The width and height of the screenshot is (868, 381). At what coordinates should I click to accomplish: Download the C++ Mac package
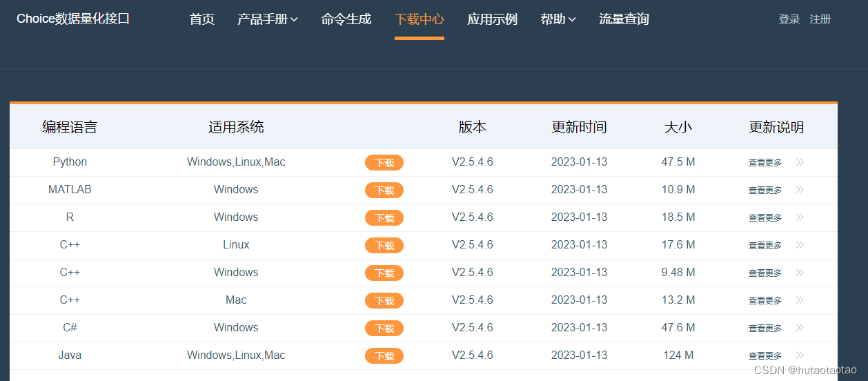[x=384, y=301]
